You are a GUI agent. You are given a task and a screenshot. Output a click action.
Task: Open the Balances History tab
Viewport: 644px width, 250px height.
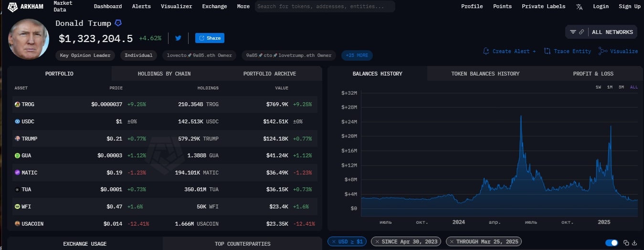[x=377, y=74]
